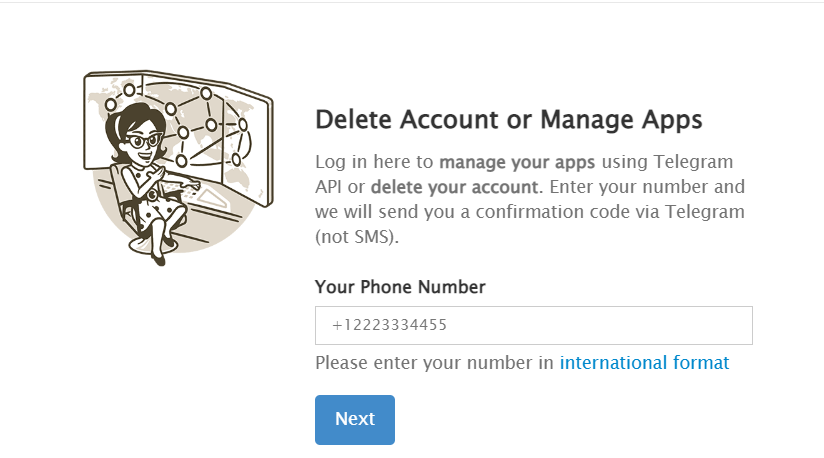Click the bold manage your apps text
Screen dimensions: 824x458
coord(517,162)
